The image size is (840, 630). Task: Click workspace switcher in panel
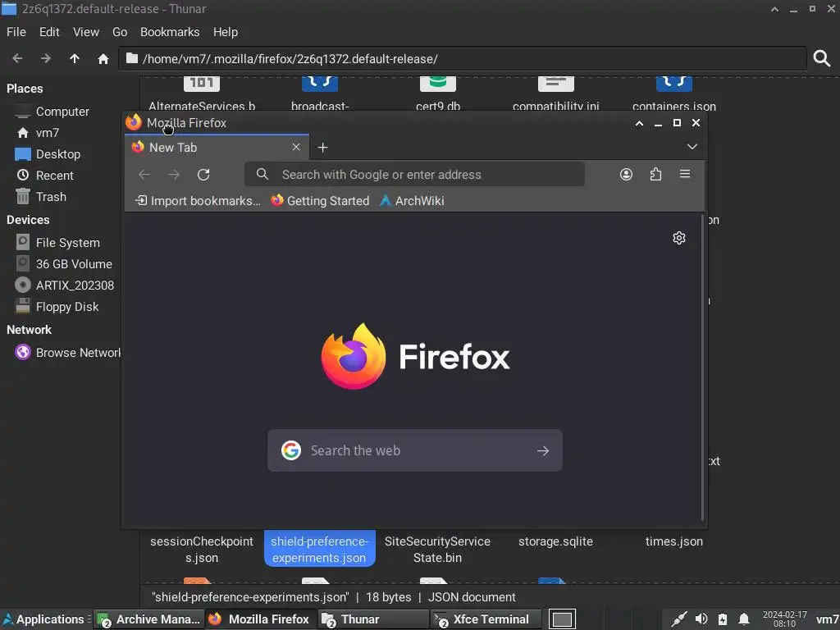(562, 619)
